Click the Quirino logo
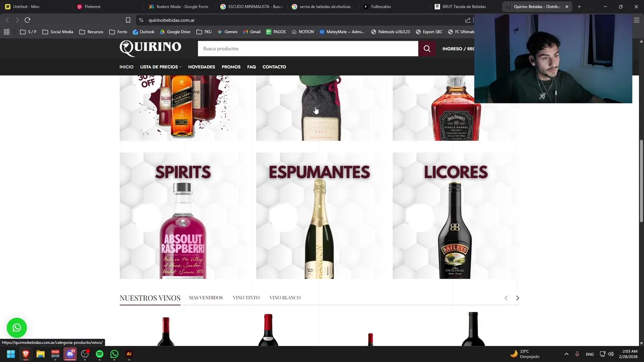 point(150,48)
